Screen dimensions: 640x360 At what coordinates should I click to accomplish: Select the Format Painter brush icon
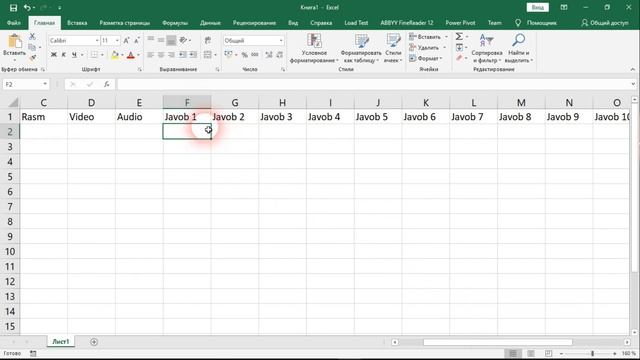point(32,58)
